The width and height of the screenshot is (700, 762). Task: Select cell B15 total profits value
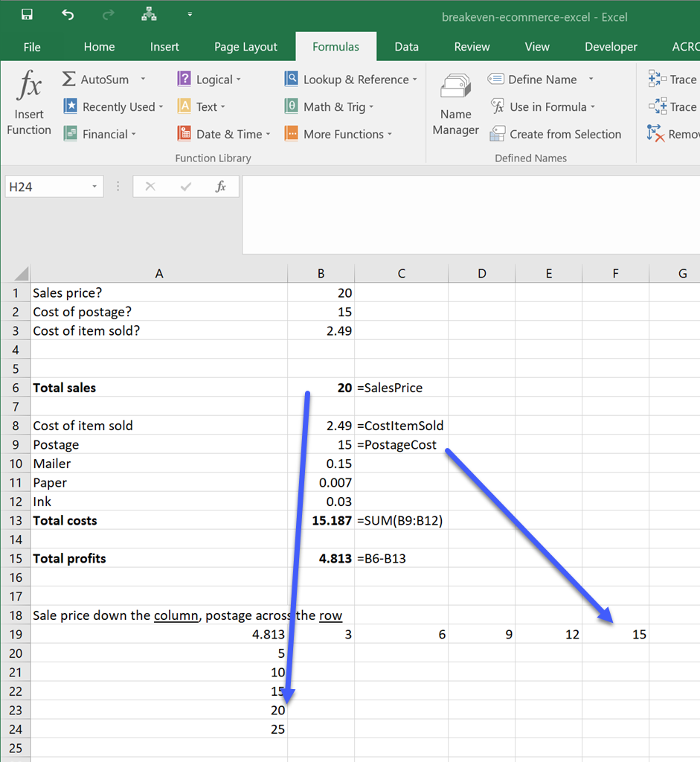[321, 558]
